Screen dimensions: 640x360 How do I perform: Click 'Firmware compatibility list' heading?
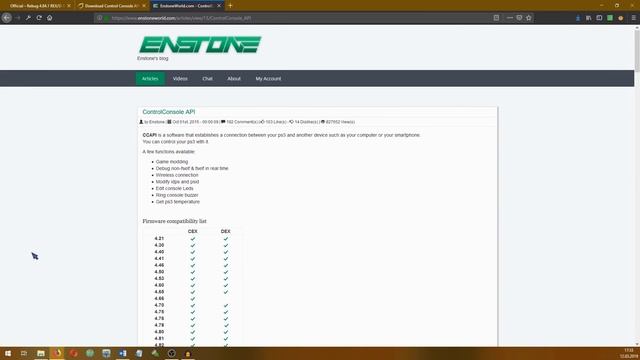click(x=174, y=221)
